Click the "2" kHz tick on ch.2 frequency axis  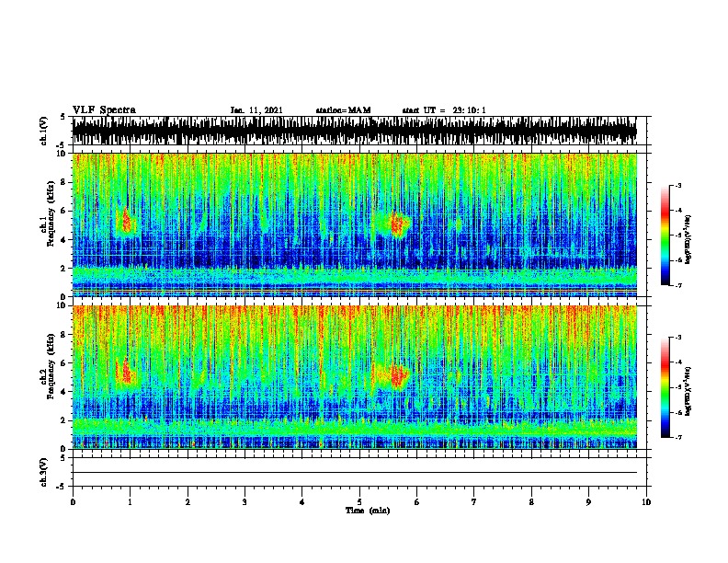(63, 420)
